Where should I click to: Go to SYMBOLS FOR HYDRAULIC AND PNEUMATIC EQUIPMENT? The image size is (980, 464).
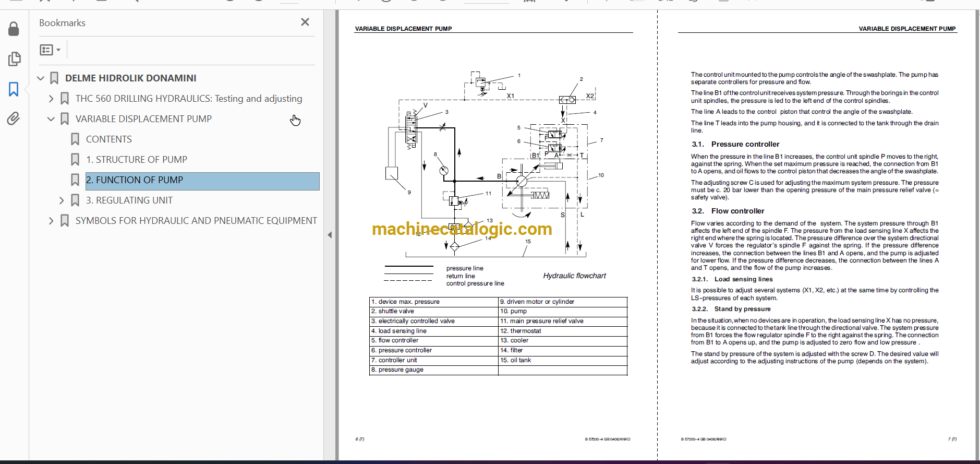pos(196,221)
